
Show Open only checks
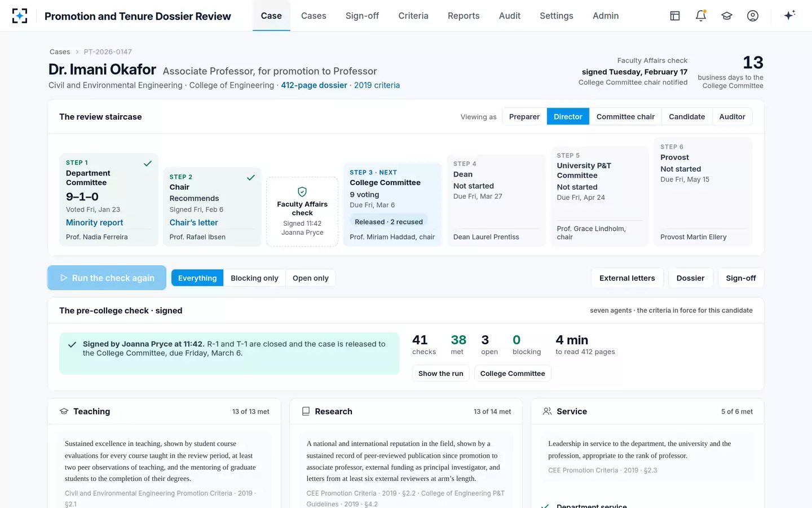311,278
